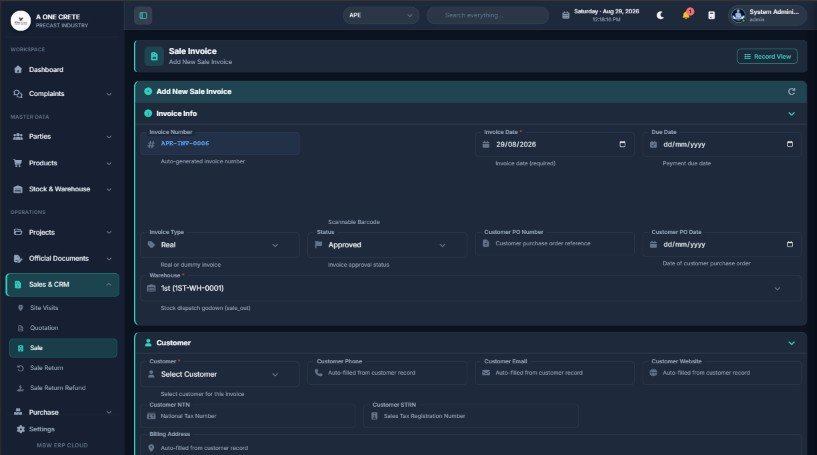Click the top bar calendar date icon
This screenshot has width=817, height=455.
[x=566, y=16]
